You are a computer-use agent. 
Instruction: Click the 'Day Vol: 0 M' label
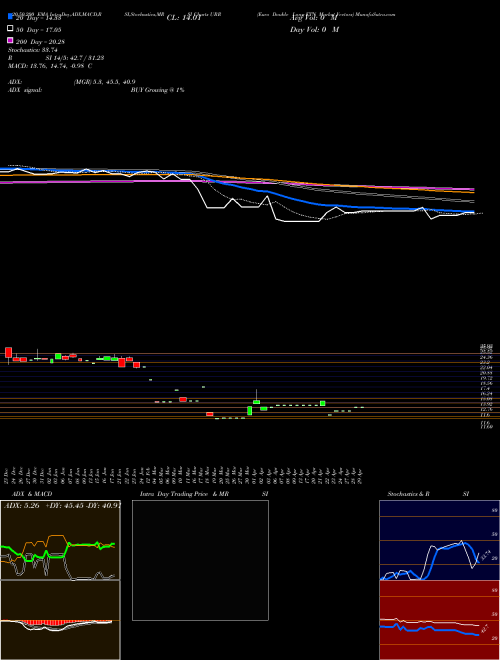[314, 30]
